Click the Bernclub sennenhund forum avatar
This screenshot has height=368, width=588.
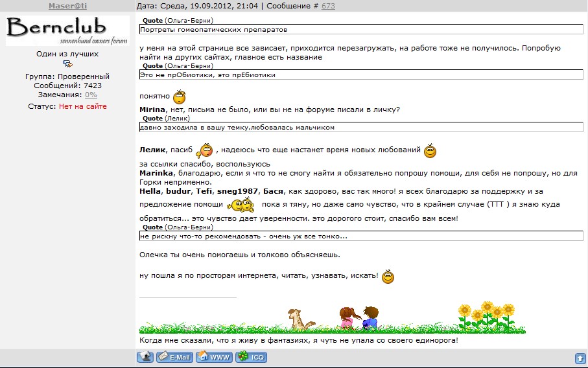pos(67,30)
